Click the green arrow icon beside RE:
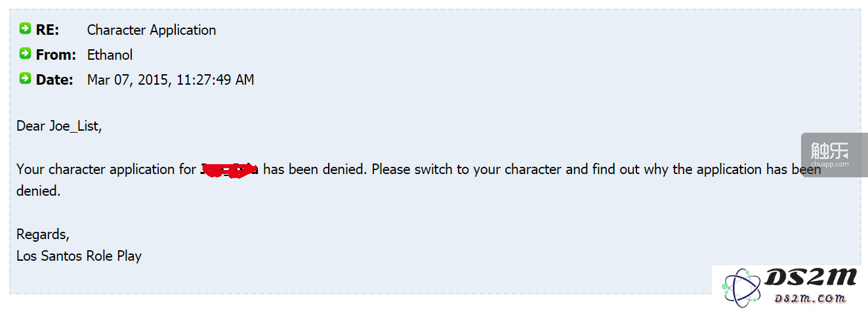This screenshot has height=310, width=868. point(25,28)
